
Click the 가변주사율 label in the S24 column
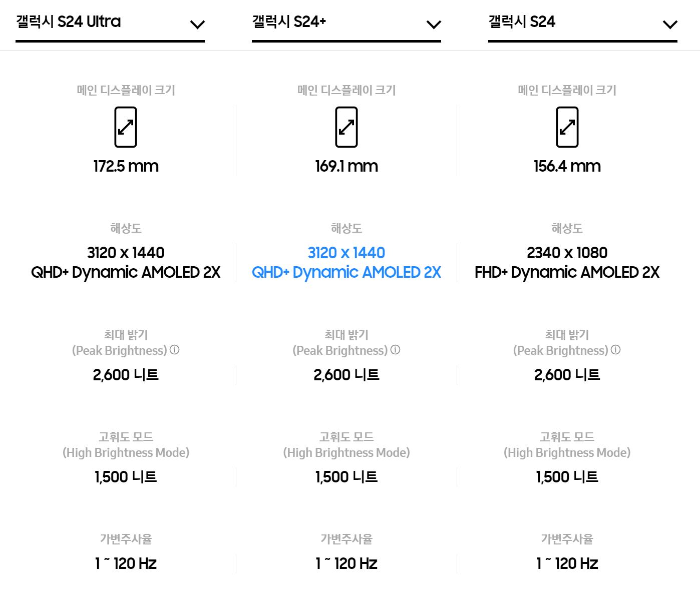pos(567,539)
